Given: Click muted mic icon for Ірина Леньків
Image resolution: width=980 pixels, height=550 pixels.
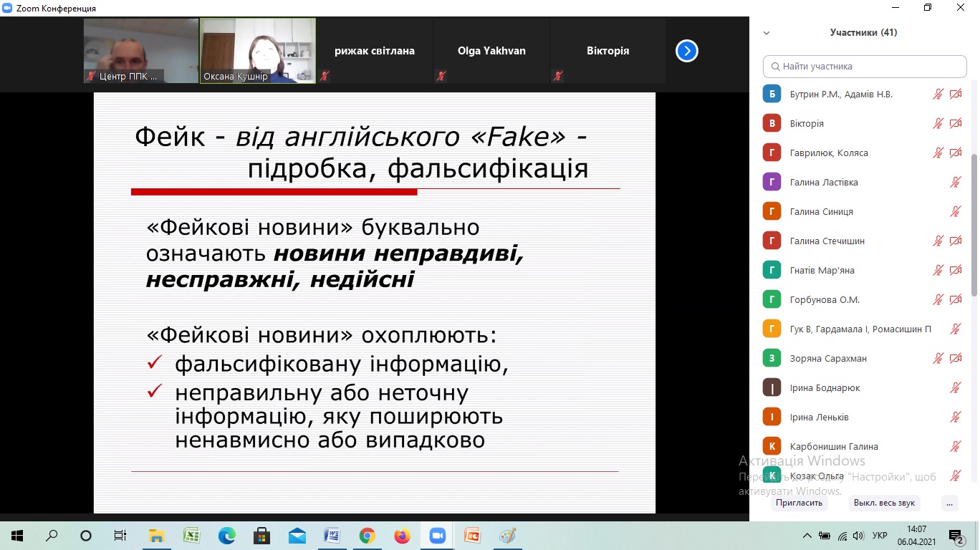Looking at the screenshot, I should click(x=956, y=417).
